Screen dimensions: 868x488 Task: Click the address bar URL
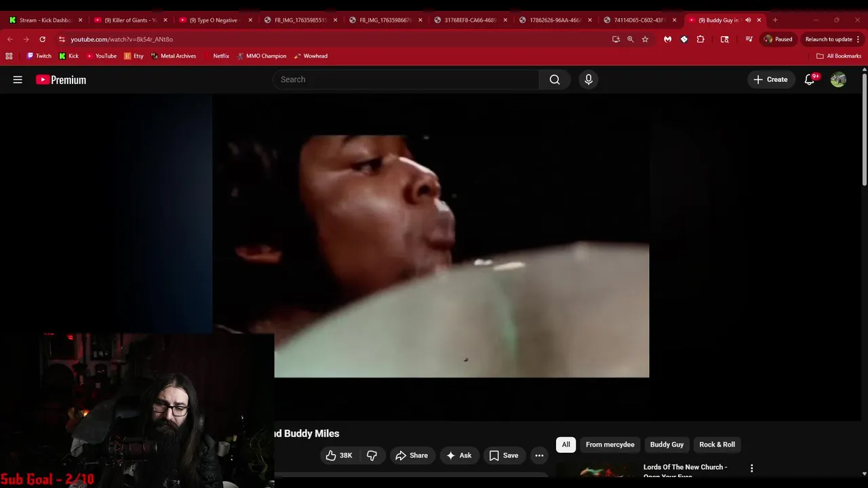pos(121,39)
